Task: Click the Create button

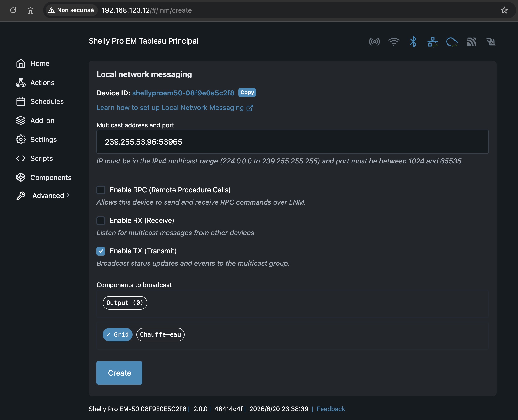Action: click(x=119, y=373)
